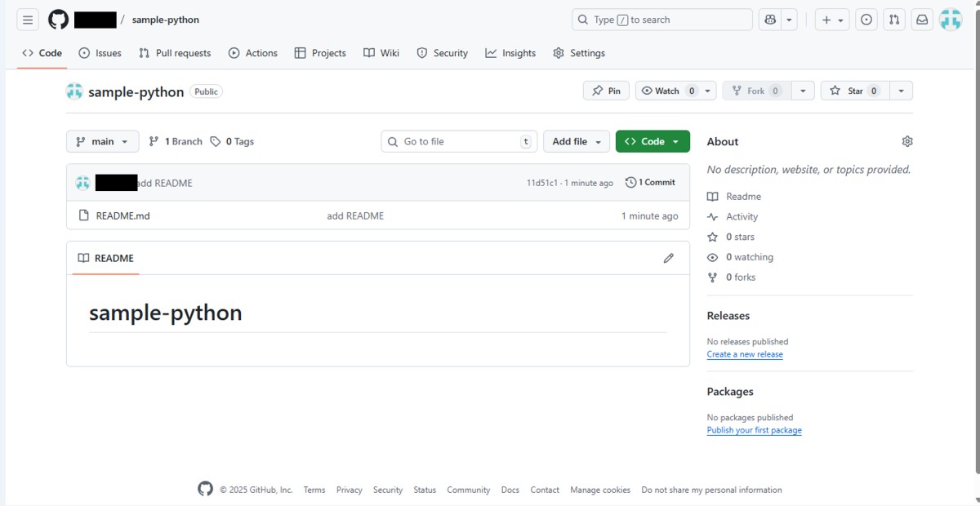Expand the main branch selector
Screen dimensions: 980x506
(x=102, y=140)
